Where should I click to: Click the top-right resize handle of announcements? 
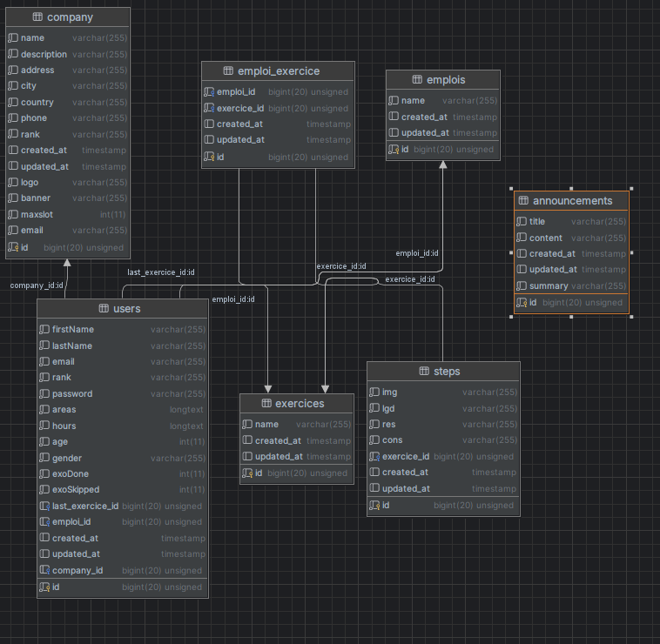click(x=631, y=188)
